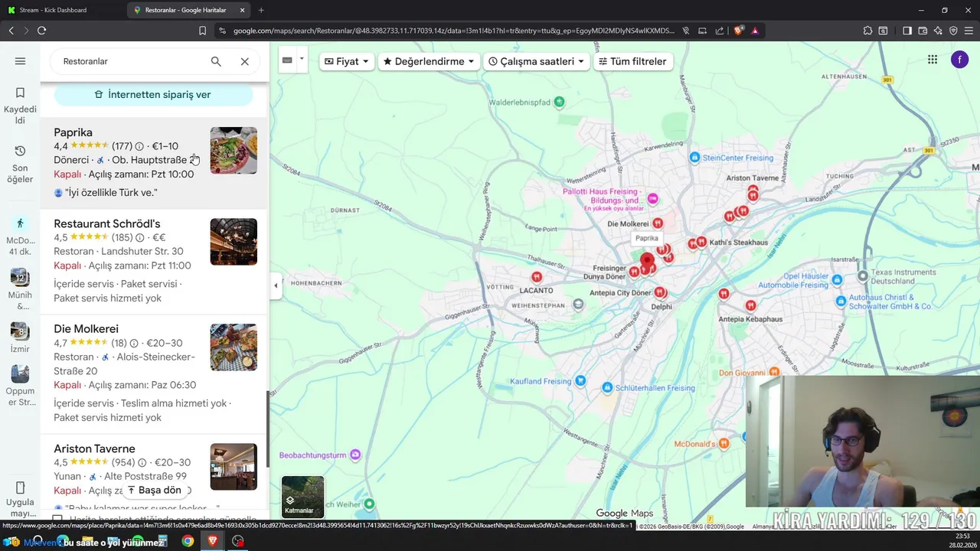The width and height of the screenshot is (980, 551).
Task: Open the Münih recent shortcut
Action: coord(20,289)
